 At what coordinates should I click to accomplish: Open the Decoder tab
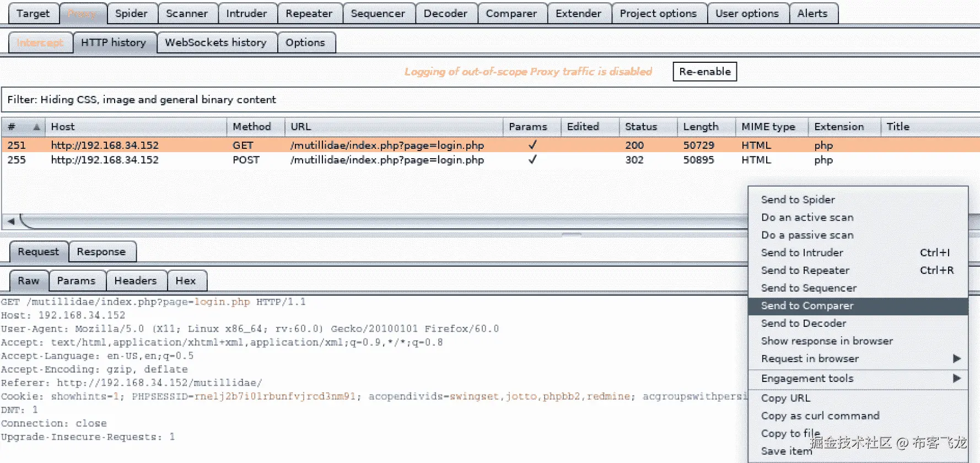445,13
